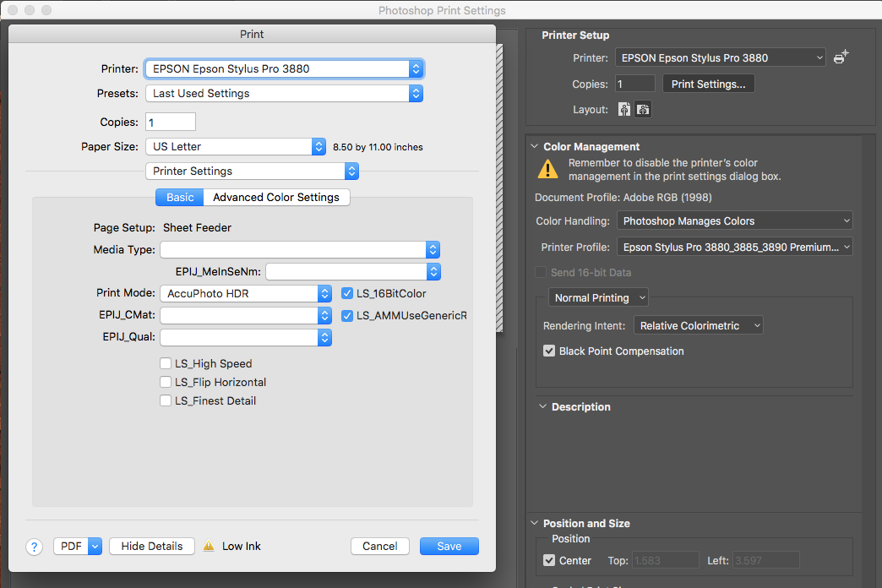This screenshot has width=882, height=588.
Task: Toggle LS_16BitColor checkbox
Action: coord(347,293)
